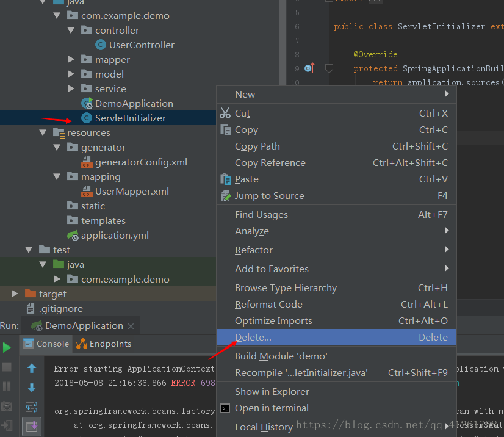Click the fold marker beside line 9
504x437 pixels.
tap(329, 68)
